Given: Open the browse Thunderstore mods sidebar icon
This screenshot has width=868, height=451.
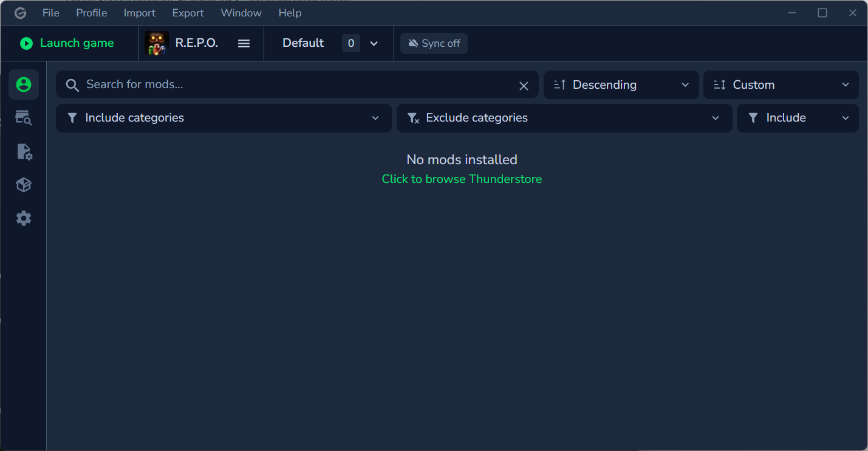Looking at the screenshot, I should click(x=24, y=118).
